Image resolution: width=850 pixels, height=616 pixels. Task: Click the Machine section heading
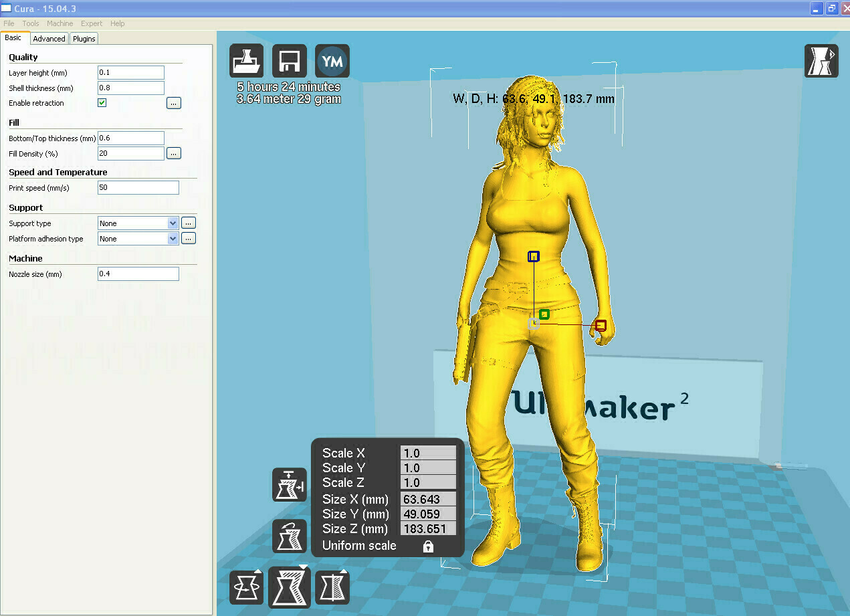coord(25,258)
